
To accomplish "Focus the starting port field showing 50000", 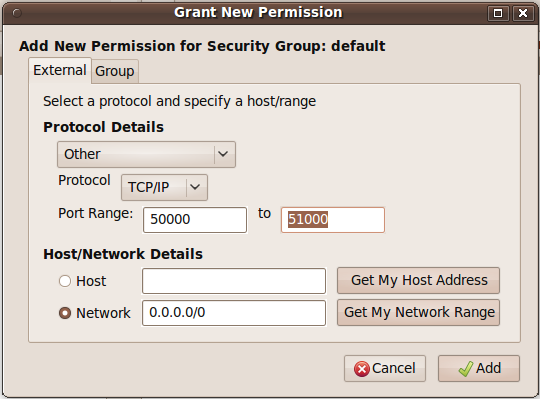I will tap(195, 220).
